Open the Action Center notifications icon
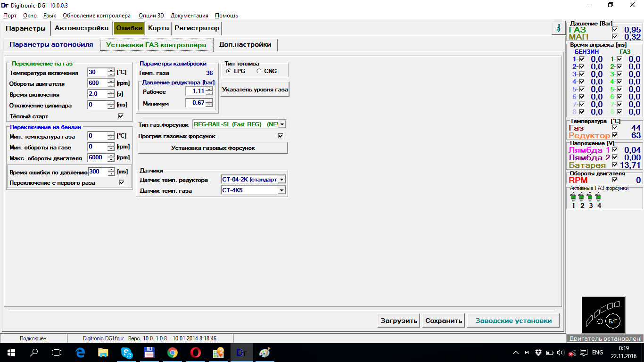644x362 pixels. 583,353
